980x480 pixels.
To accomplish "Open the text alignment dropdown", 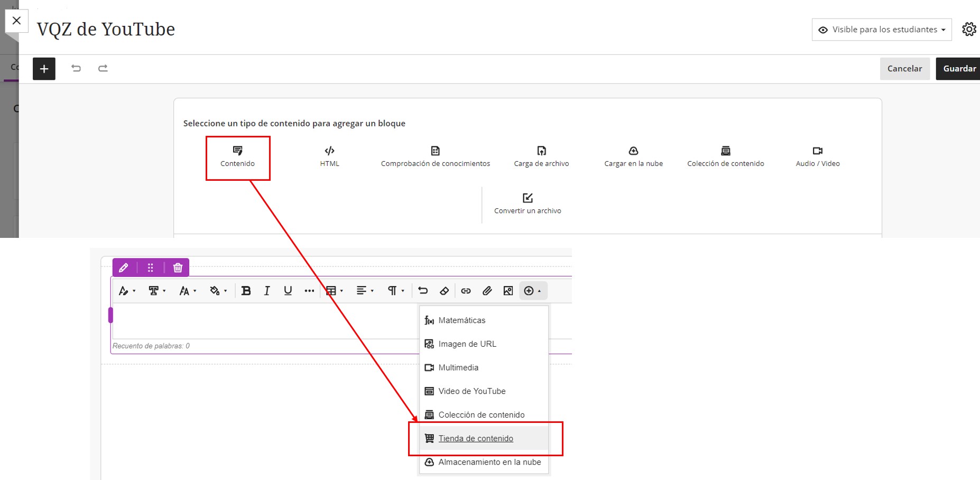I will click(365, 291).
